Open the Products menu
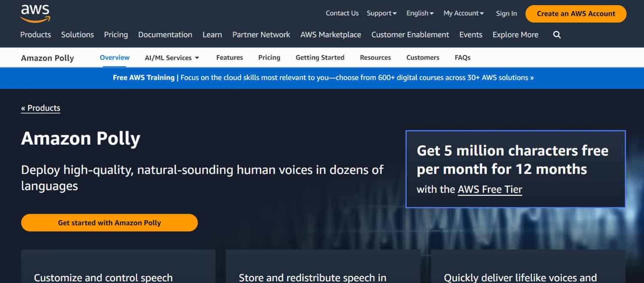Viewport: 644px width, 283px height. (36, 35)
